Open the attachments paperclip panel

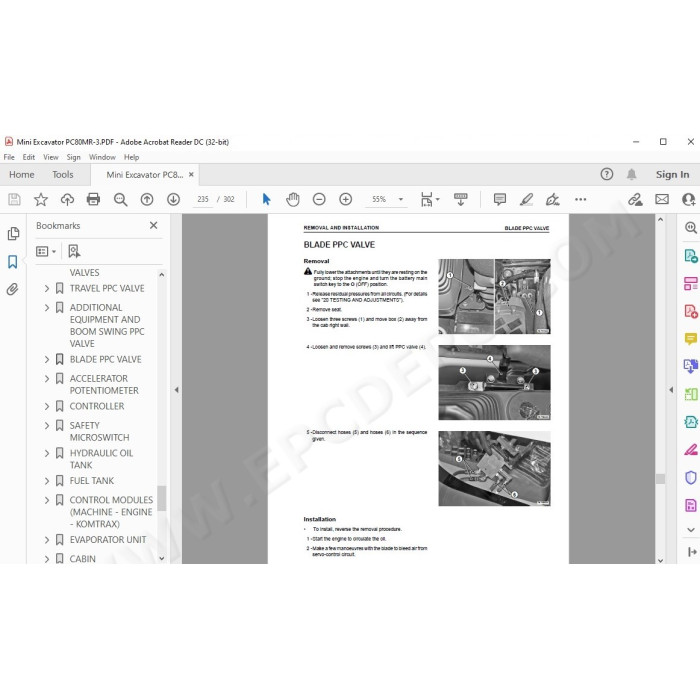[x=12, y=289]
